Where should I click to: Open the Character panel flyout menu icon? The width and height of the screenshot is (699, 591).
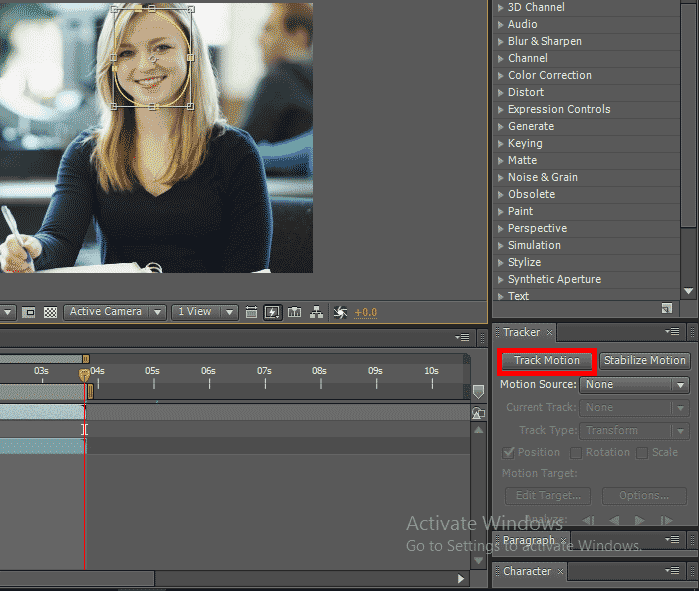click(x=672, y=570)
